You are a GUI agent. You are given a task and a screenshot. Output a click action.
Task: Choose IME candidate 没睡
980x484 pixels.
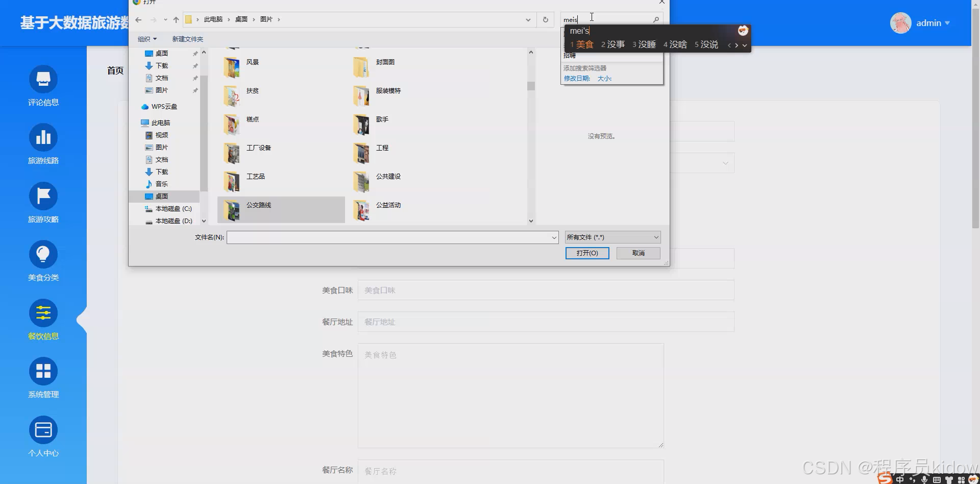(x=644, y=44)
